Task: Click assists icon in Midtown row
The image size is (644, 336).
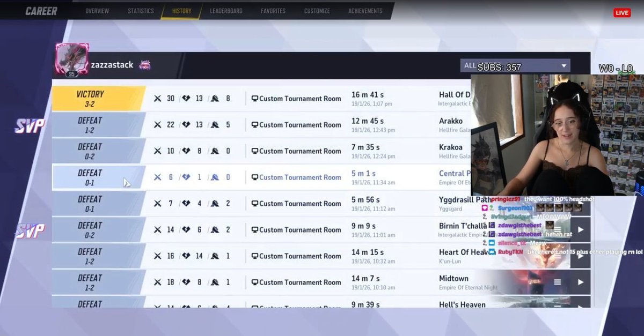Action: point(215,282)
